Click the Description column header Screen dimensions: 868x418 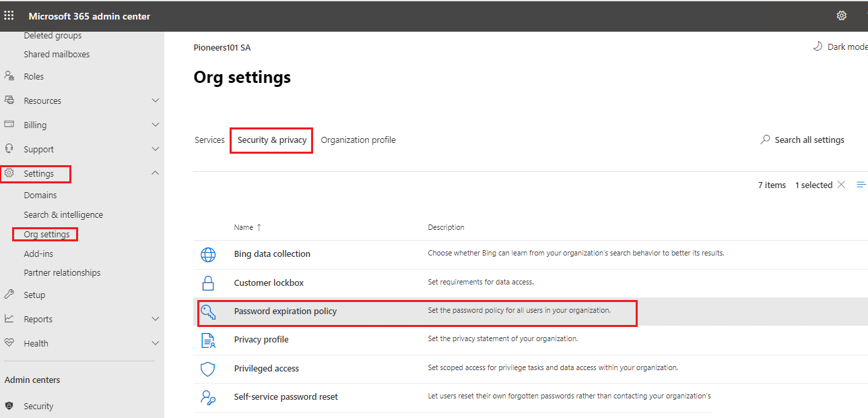(x=446, y=227)
